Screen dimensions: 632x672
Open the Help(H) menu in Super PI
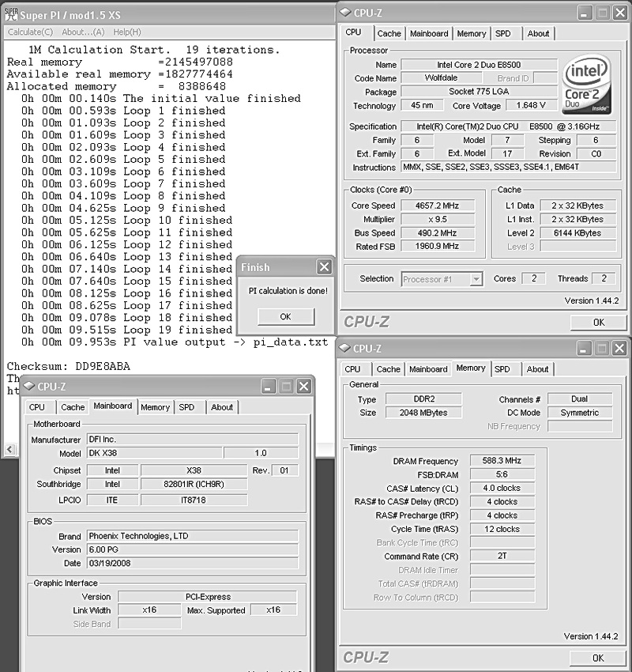click(126, 32)
